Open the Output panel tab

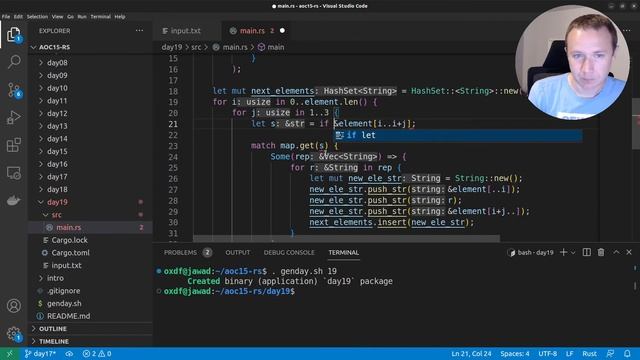click(238, 253)
